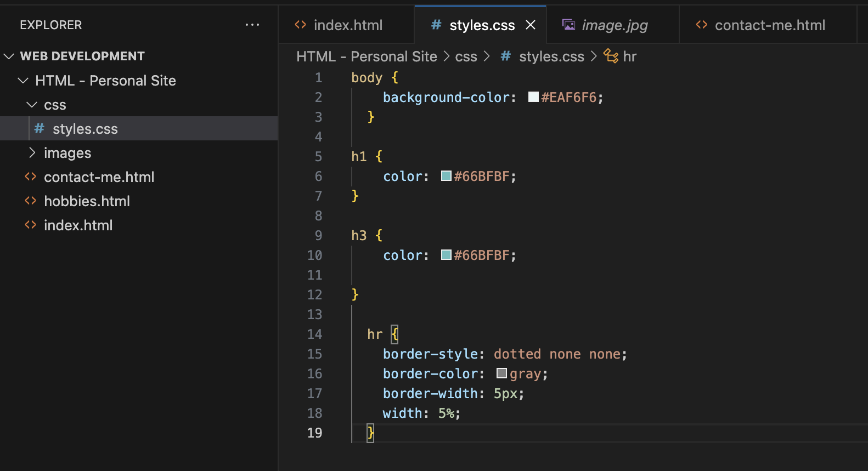Close the styles.css editor tab
This screenshot has height=471, width=868.
pyautogui.click(x=531, y=25)
